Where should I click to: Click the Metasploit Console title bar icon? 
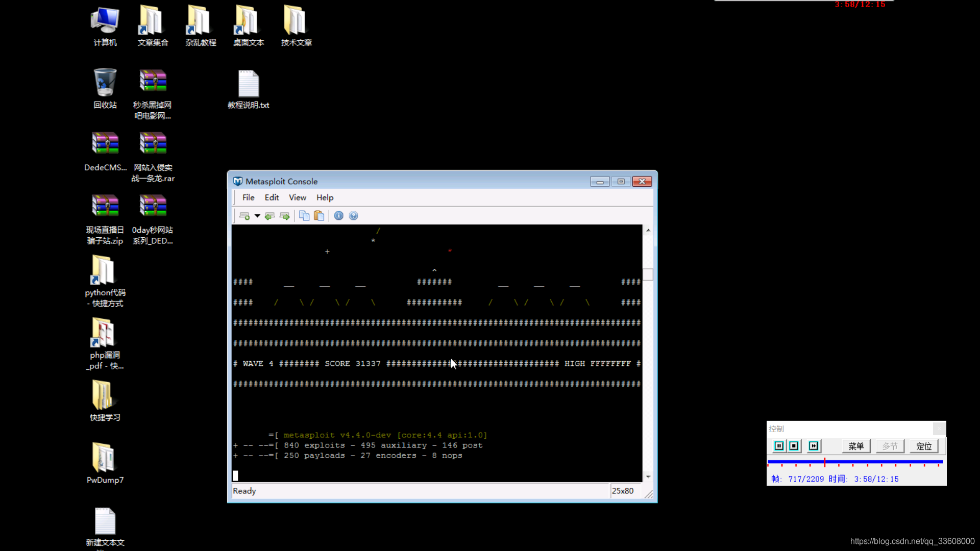(x=237, y=181)
